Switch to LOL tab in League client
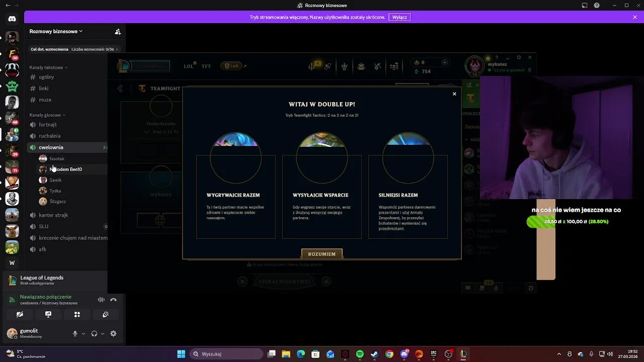The image size is (644, 362). click(189, 66)
